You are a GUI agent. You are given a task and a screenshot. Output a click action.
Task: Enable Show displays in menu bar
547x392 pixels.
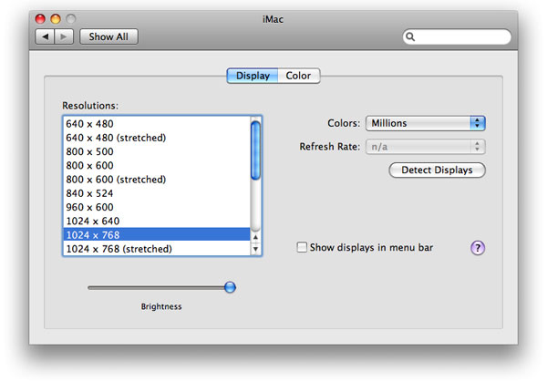click(302, 247)
